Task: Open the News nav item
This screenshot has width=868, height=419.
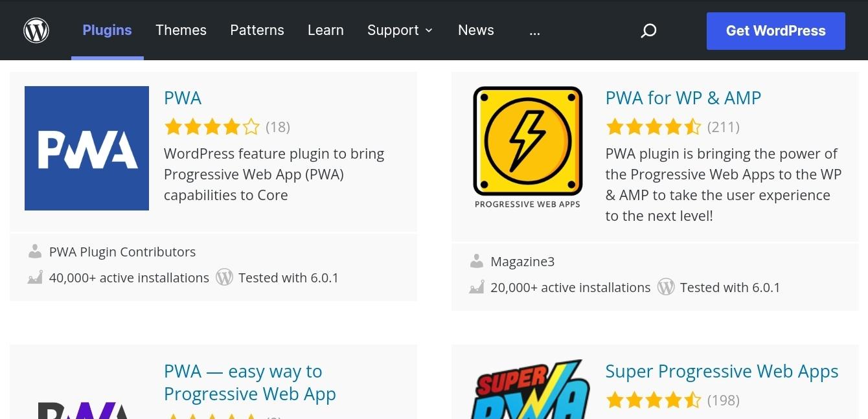Action: tap(476, 30)
